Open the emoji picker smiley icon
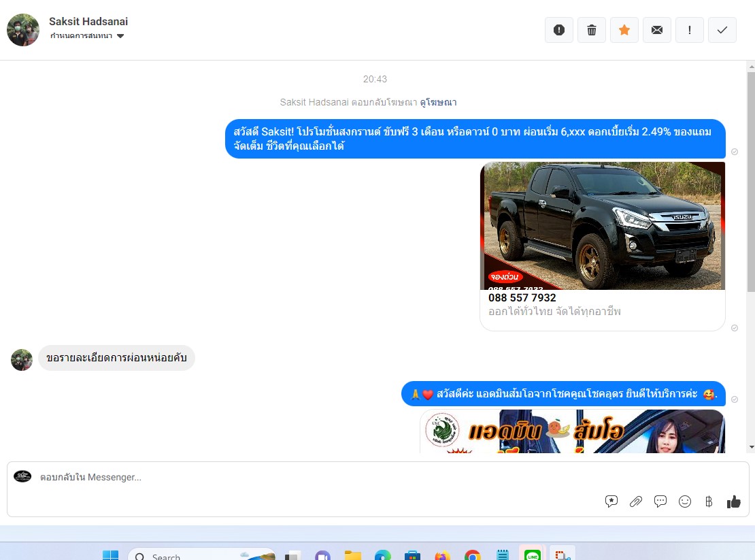 point(685,501)
